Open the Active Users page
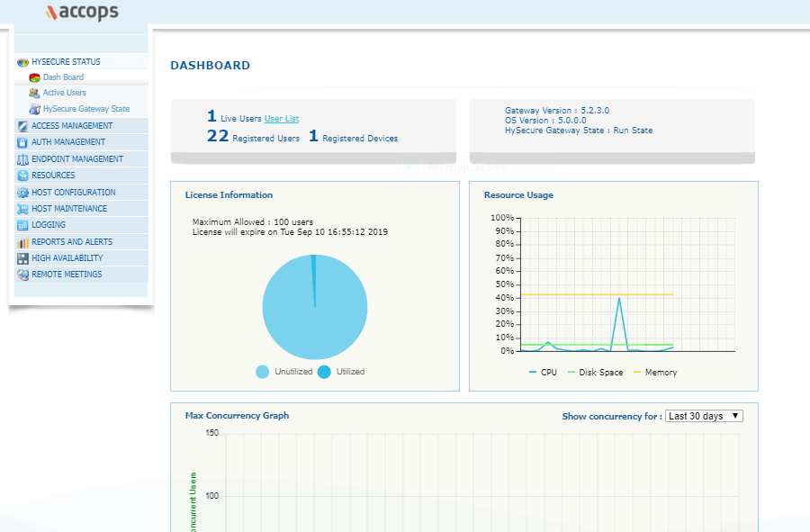This screenshot has height=532, width=810. click(x=65, y=93)
